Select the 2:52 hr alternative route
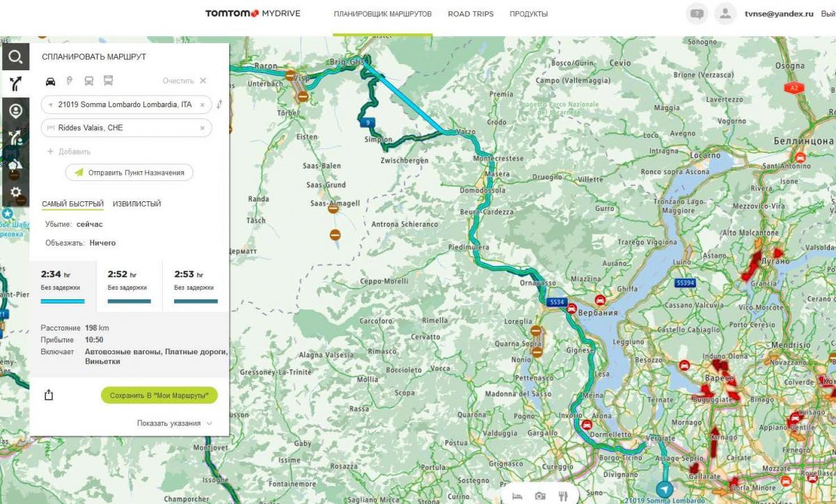This screenshot has width=836, height=504. coord(129,285)
